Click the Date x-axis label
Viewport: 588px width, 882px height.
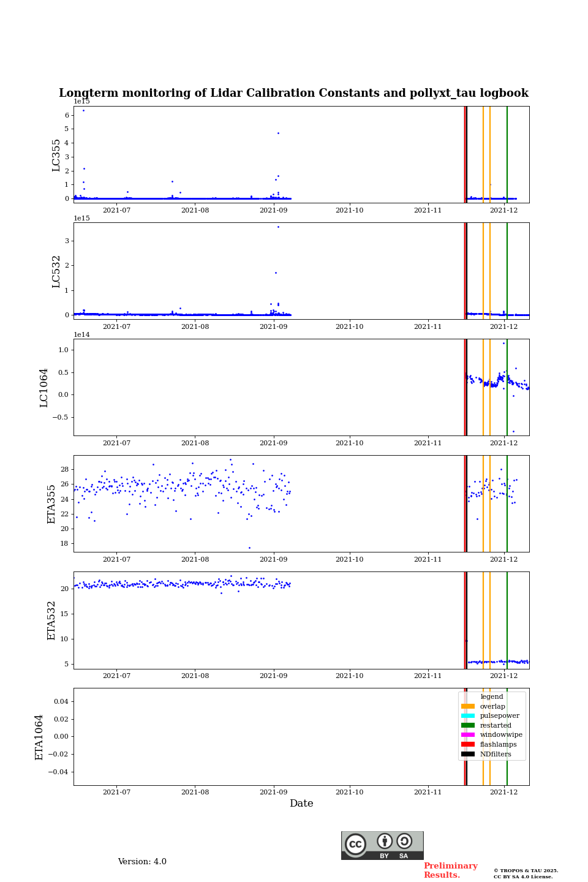coord(301,804)
